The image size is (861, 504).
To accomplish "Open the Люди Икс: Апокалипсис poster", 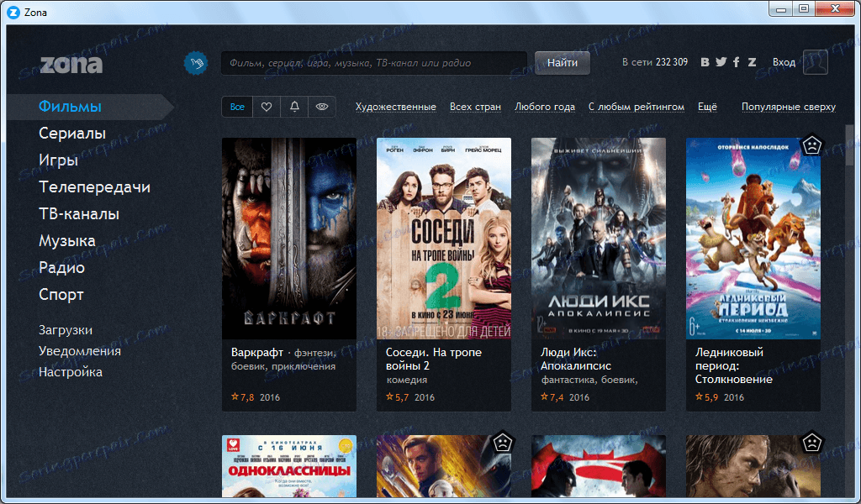I will coord(599,239).
